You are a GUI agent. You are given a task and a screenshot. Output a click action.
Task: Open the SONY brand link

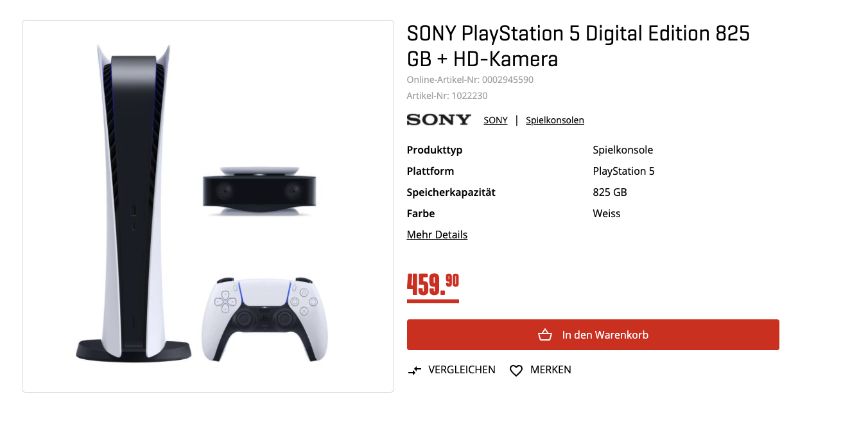[x=496, y=120]
